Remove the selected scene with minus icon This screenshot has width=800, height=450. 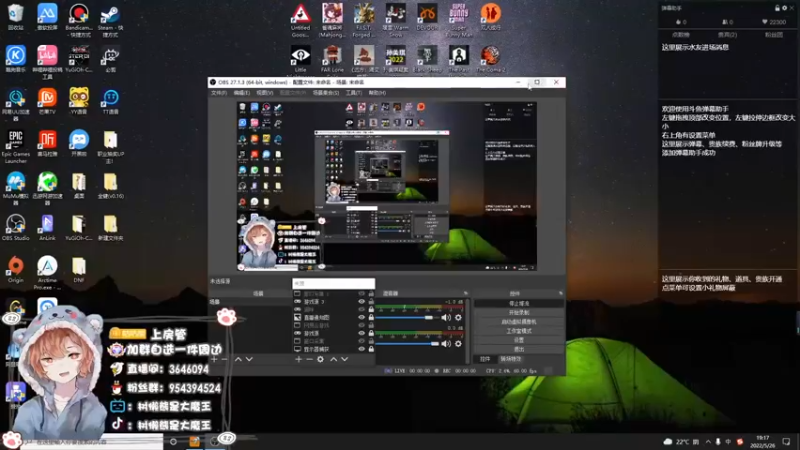[224, 359]
